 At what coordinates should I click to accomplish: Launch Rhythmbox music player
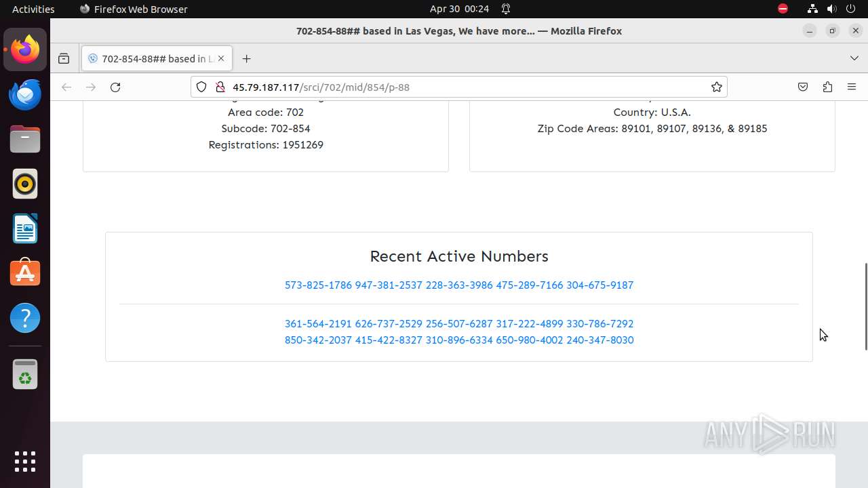[25, 184]
